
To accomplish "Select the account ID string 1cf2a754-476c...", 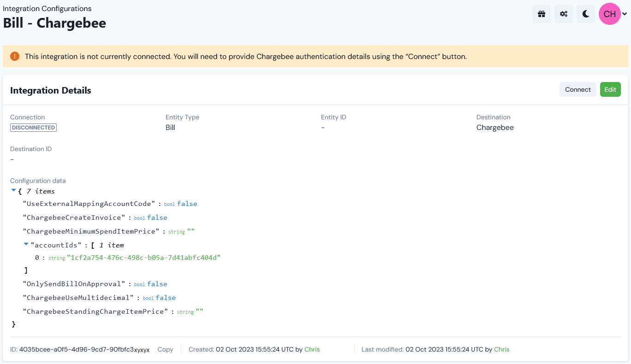I will pyautogui.click(x=144, y=258).
